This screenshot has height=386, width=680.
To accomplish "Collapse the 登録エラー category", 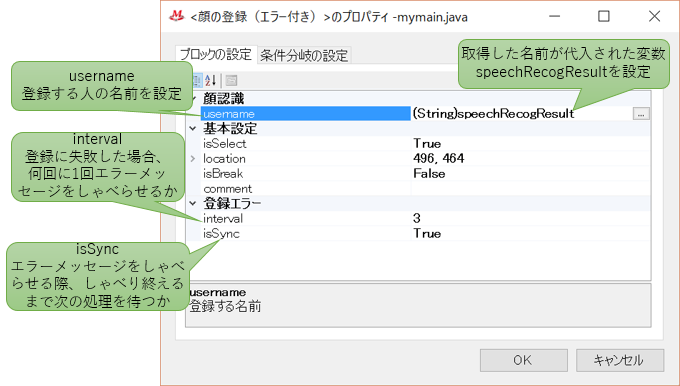I will click(x=193, y=203).
